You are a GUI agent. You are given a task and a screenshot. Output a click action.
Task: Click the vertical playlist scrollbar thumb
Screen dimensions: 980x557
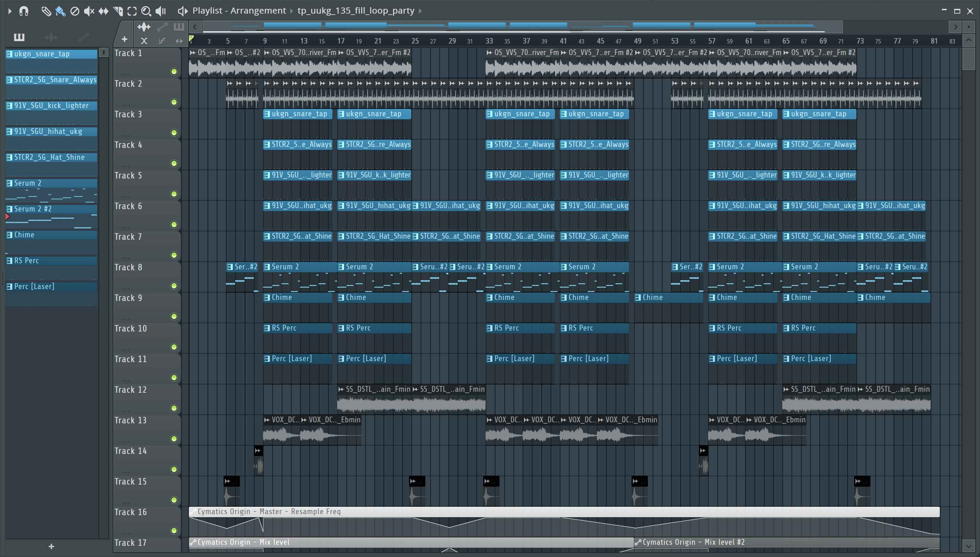point(968,58)
